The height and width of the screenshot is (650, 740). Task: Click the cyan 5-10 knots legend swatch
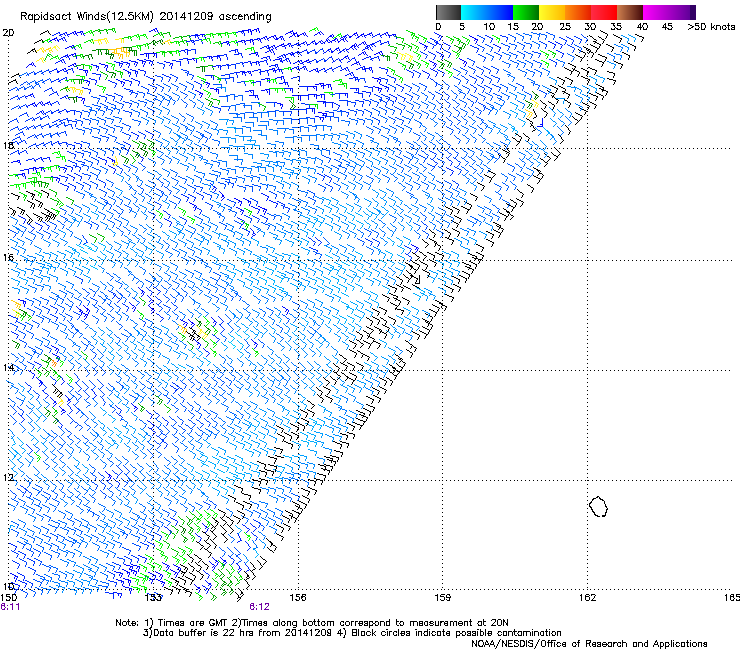(474, 12)
